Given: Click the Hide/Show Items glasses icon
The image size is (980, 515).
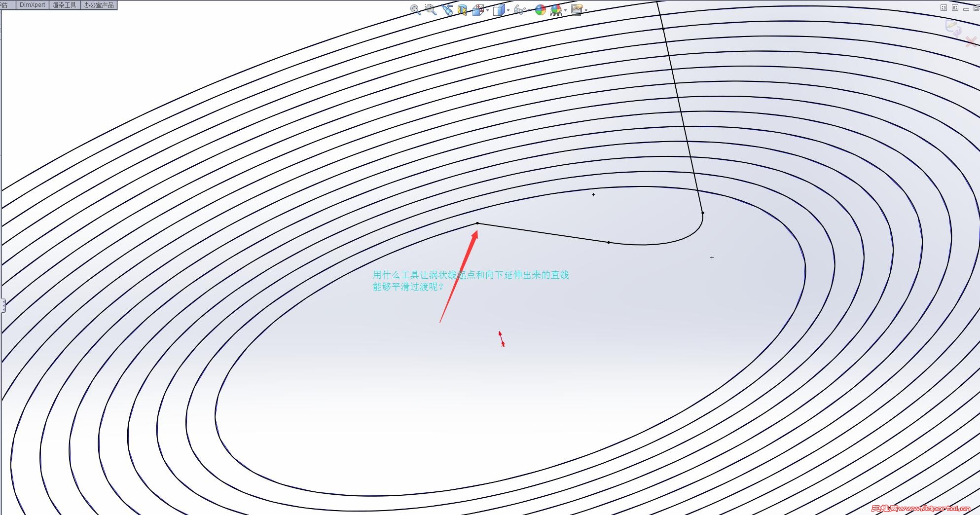Looking at the screenshot, I should point(519,9).
